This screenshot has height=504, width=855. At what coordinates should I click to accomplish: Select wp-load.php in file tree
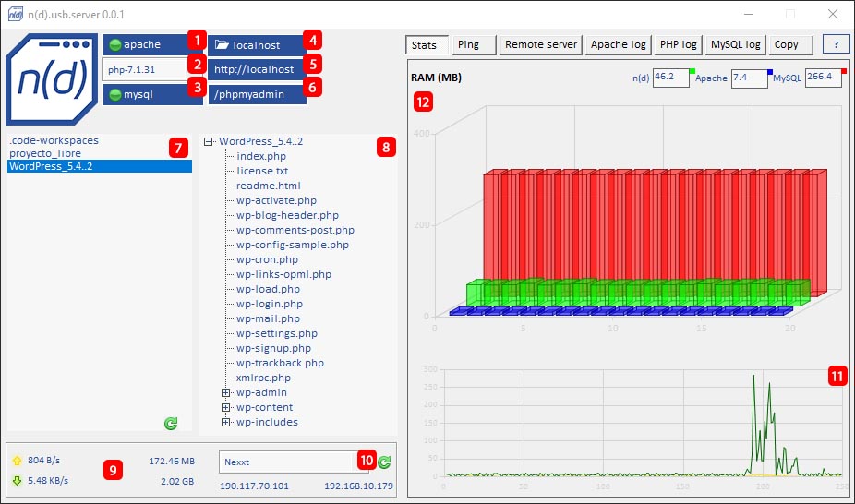tap(268, 289)
